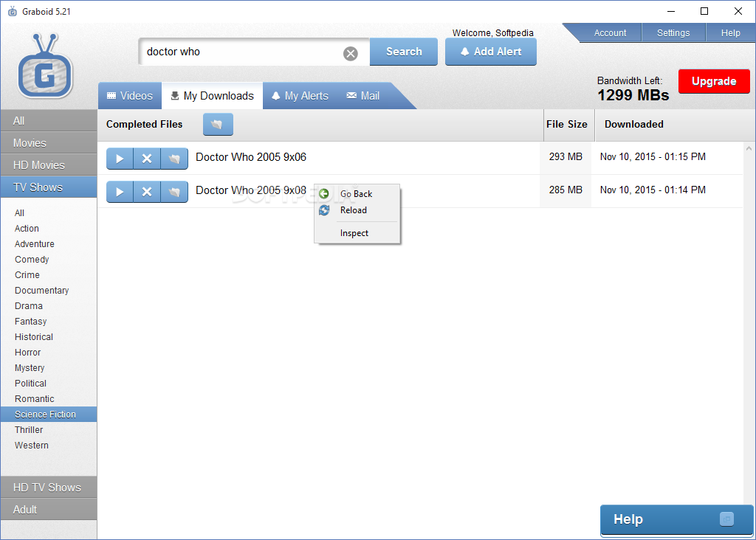Click the Search button
Image resolution: width=756 pixels, height=540 pixels.
[404, 52]
